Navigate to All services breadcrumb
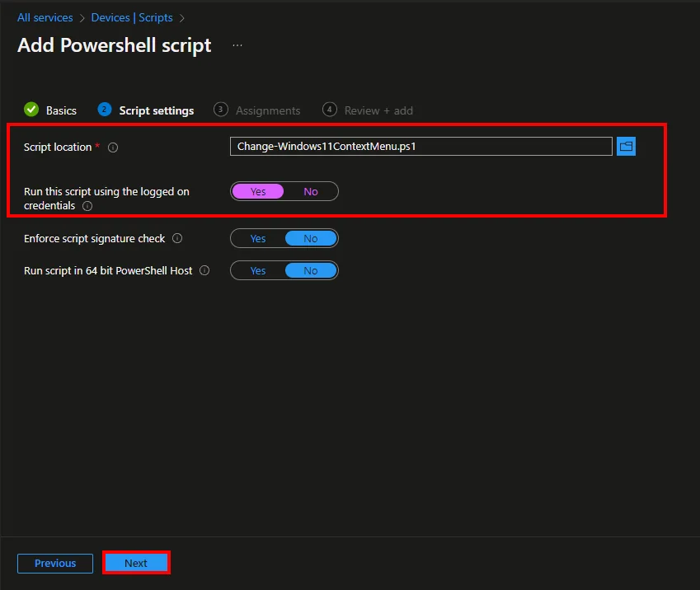The height and width of the screenshot is (590, 700). click(45, 17)
